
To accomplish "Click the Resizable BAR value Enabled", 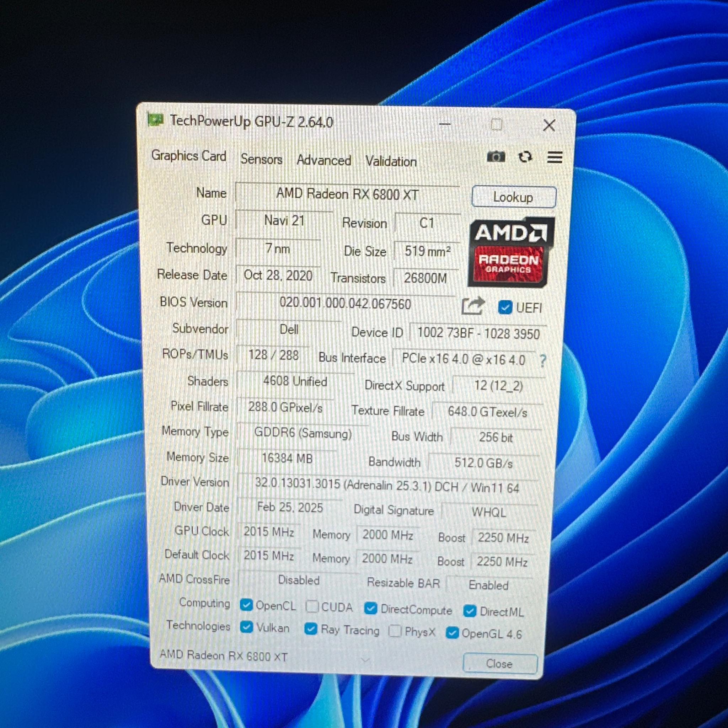I will coord(489,585).
